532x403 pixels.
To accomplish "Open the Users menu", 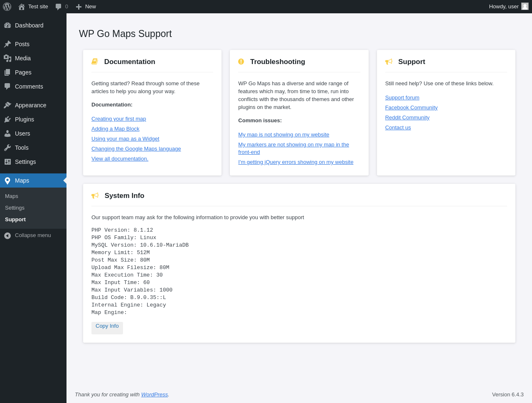I will coord(22,134).
